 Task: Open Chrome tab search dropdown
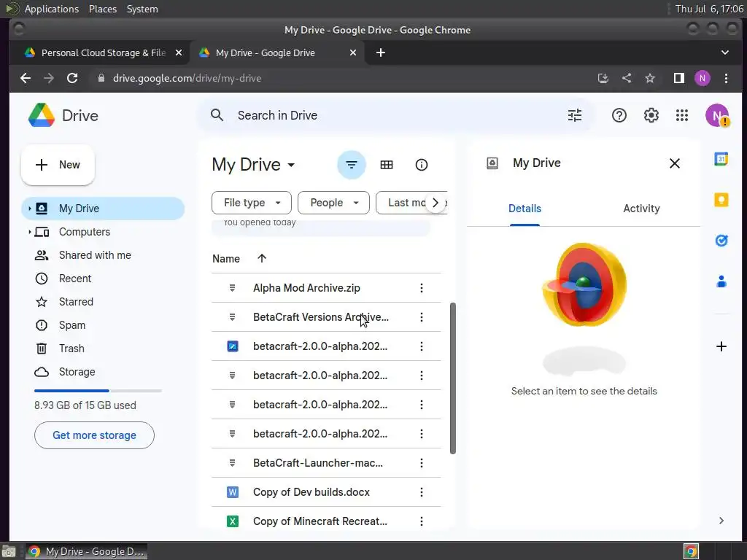coord(724,52)
